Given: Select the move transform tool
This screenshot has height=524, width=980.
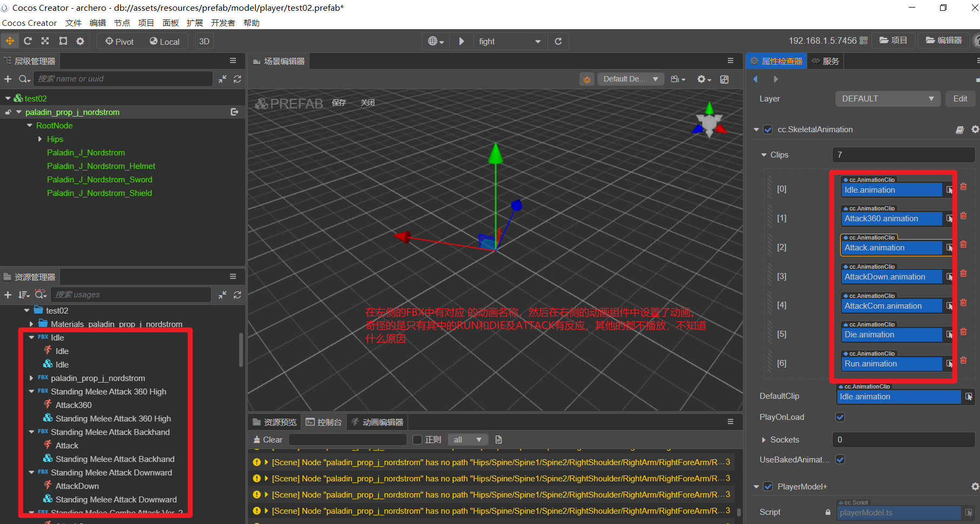Looking at the screenshot, I should [x=10, y=41].
